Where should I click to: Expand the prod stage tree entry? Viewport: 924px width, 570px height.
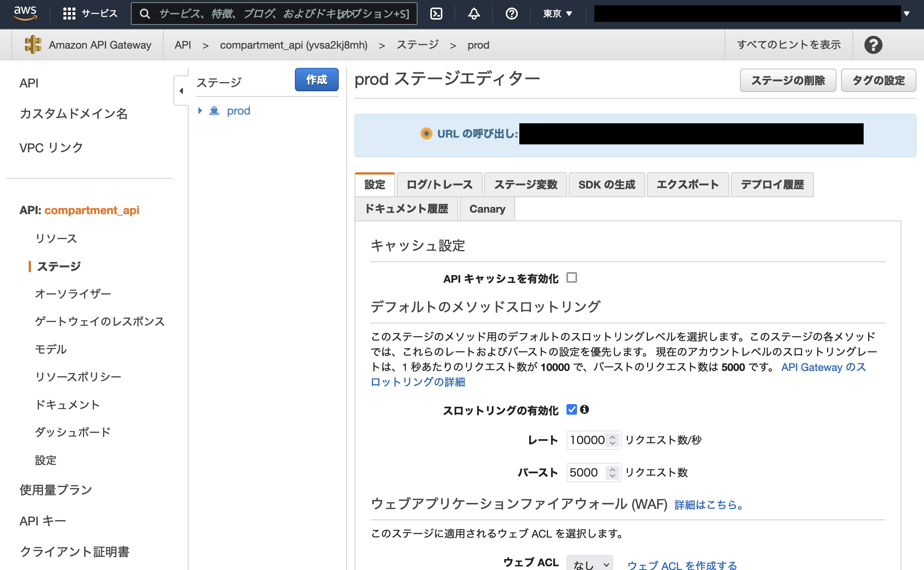[200, 110]
